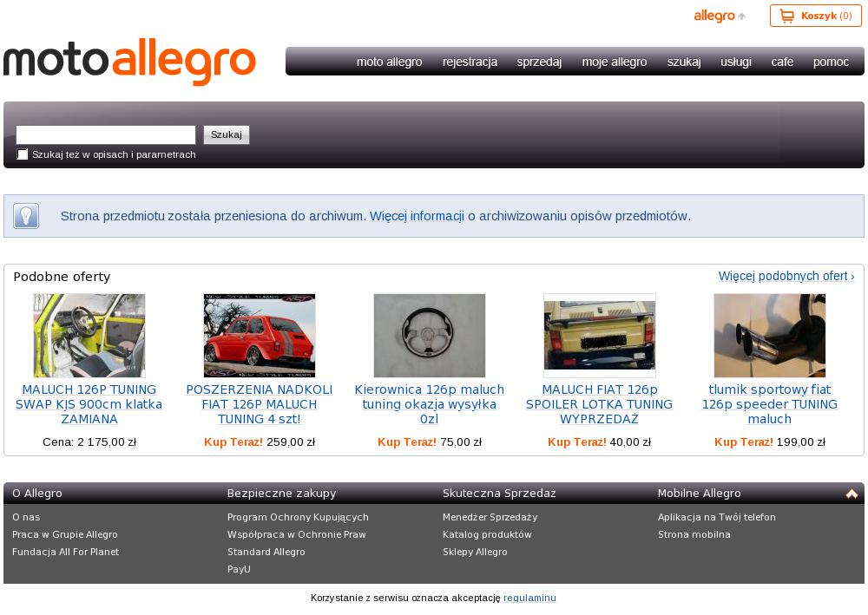868x615 pixels.
Task: Click Kup Teraz! 75,00 zł price
Action: click(x=430, y=442)
